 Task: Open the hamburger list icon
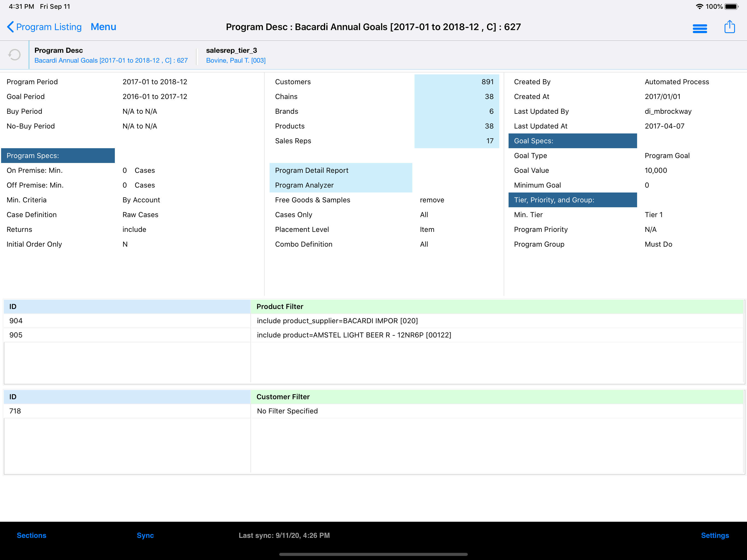pos(700,28)
